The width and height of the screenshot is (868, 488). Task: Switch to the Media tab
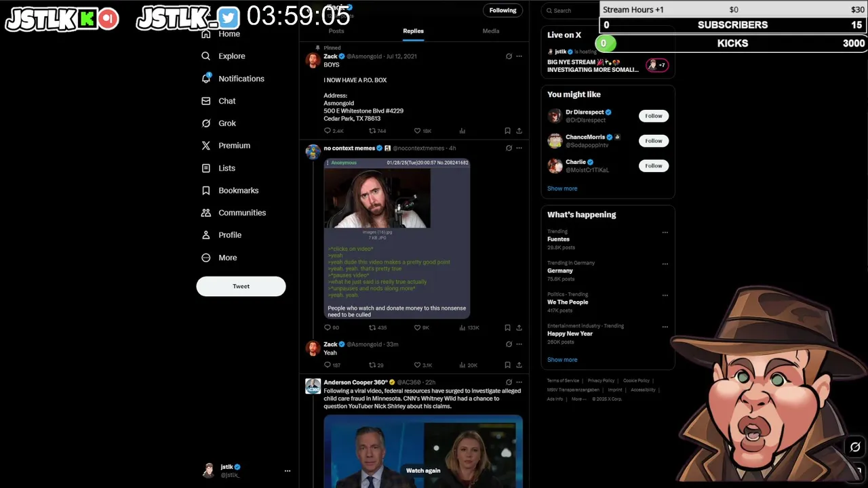491,31
